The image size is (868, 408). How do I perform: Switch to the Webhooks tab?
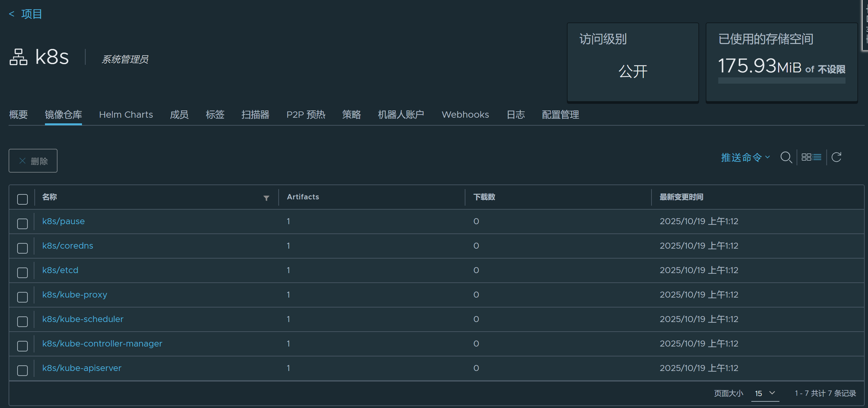coord(465,114)
